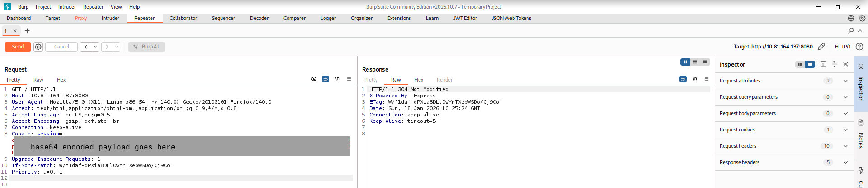Expand Request cookies section in Inspector
Viewport: 868px width, 188px height.
coord(845,130)
